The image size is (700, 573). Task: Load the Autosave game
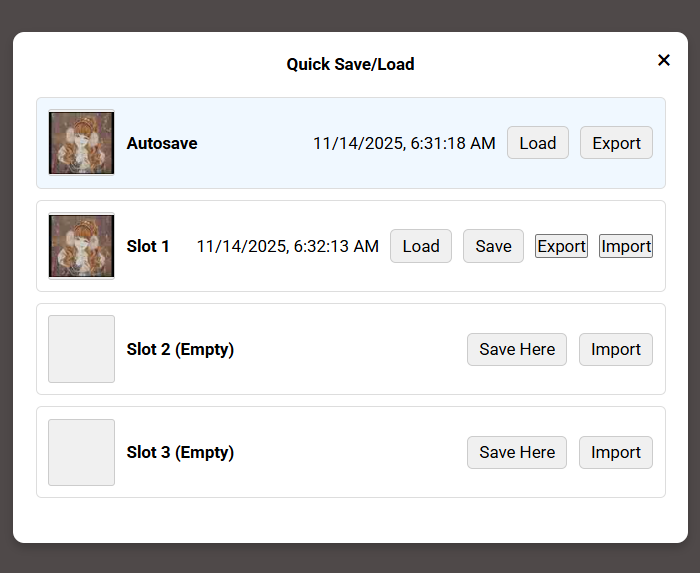tap(537, 143)
